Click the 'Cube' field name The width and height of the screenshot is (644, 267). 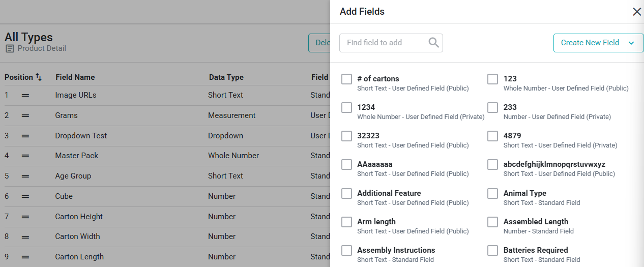[x=64, y=196]
